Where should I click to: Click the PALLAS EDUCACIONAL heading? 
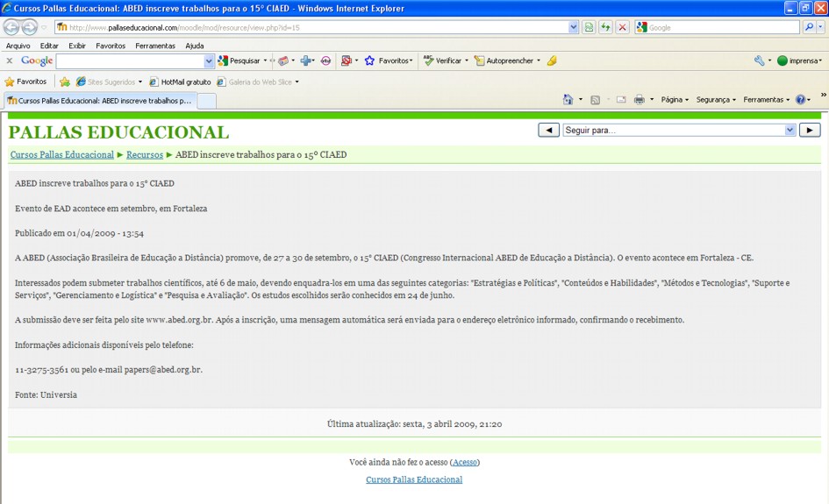pyautogui.click(x=119, y=132)
